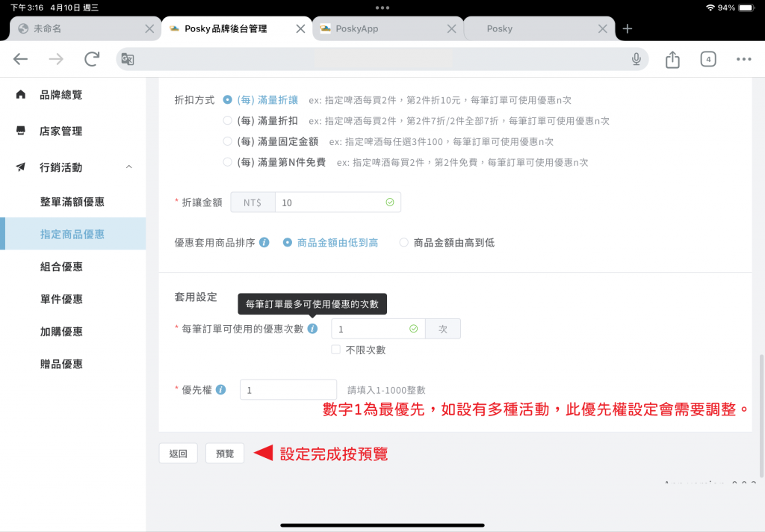Click the page vertical scrollbar
Image resolution: width=765 pixels, height=532 pixels.
click(x=761, y=416)
